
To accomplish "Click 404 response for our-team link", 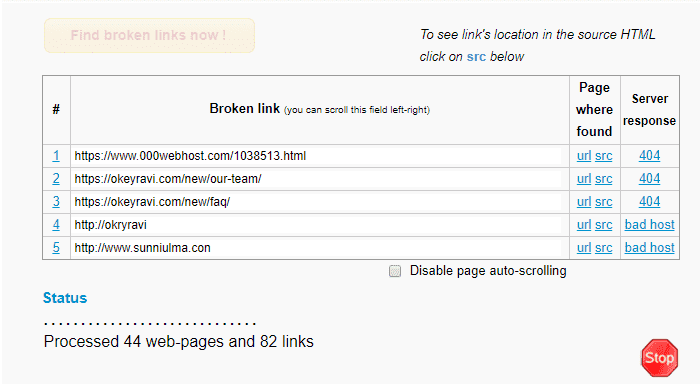I will click(650, 179).
